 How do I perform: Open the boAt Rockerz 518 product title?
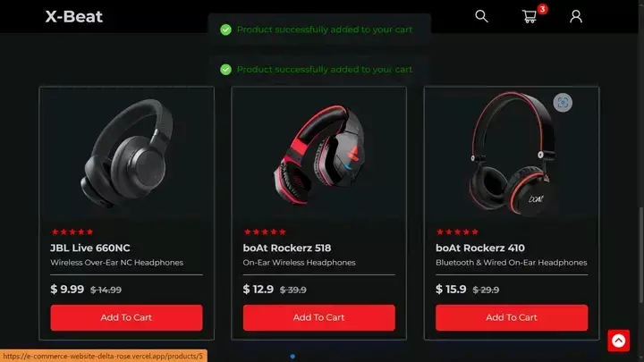[x=287, y=248]
